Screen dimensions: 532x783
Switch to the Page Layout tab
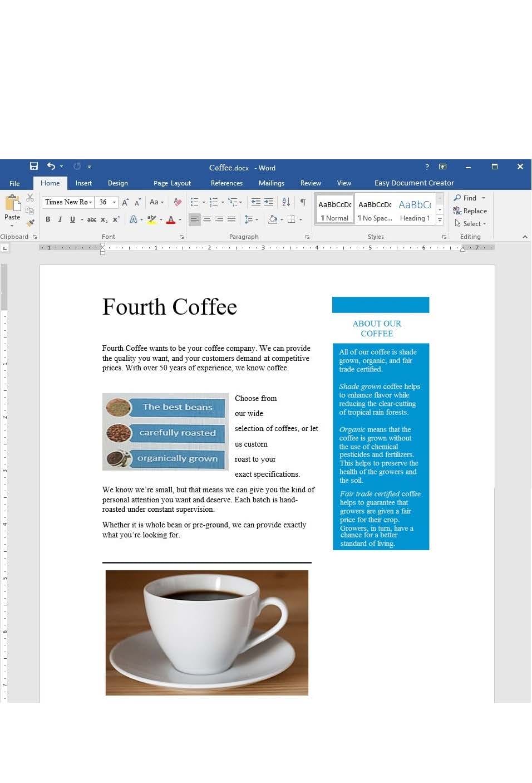pyautogui.click(x=172, y=183)
